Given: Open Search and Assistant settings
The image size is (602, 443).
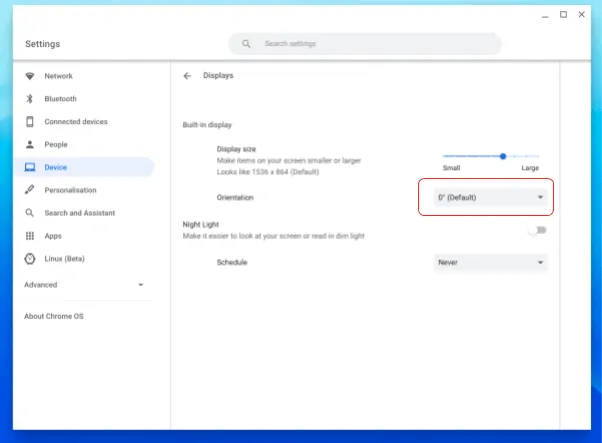Looking at the screenshot, I should coord(84,213).
